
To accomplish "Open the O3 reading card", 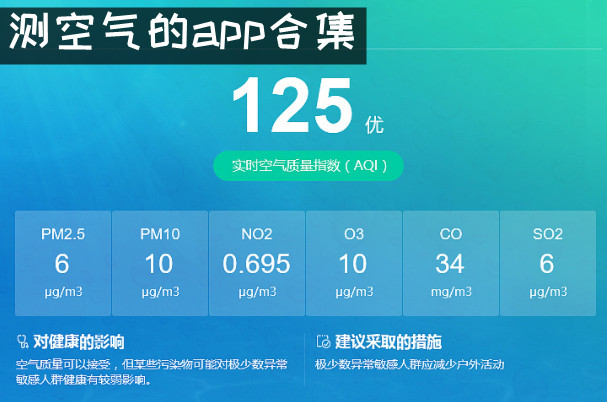I will click(x=354, y=263).
